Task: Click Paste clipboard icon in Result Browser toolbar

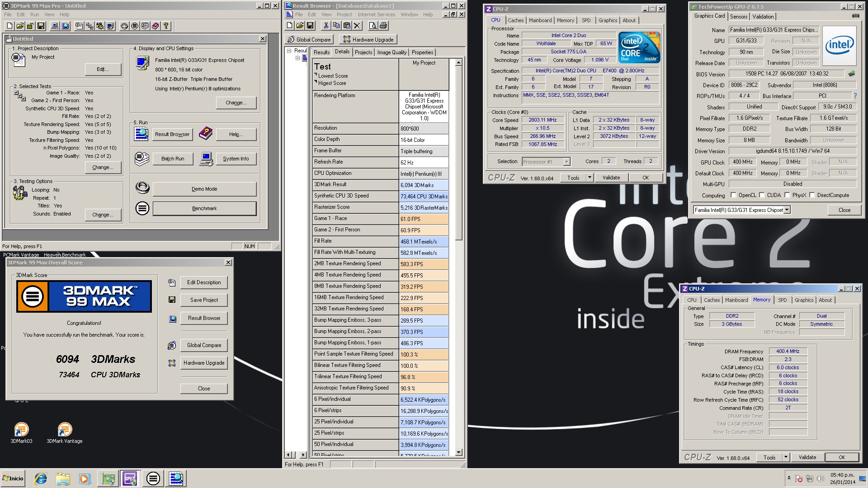Action: pos(347,26)
